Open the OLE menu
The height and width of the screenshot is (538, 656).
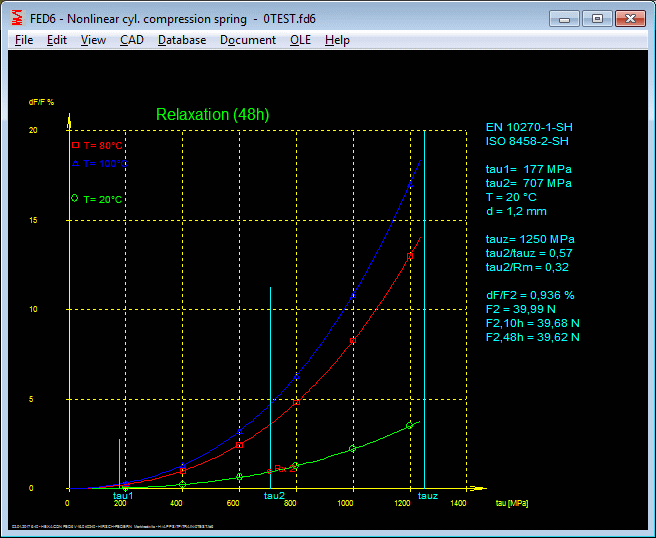[x=300, y=40]
